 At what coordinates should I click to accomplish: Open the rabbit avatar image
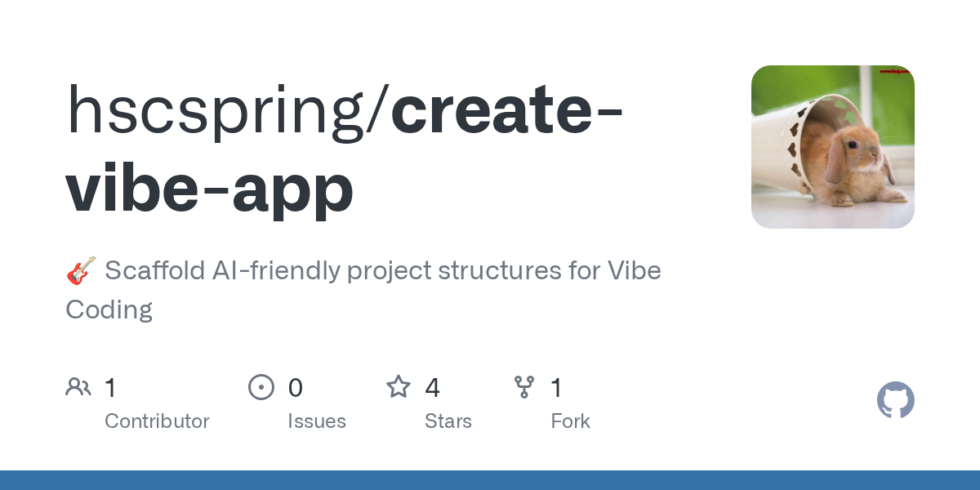tap(832, 147)
